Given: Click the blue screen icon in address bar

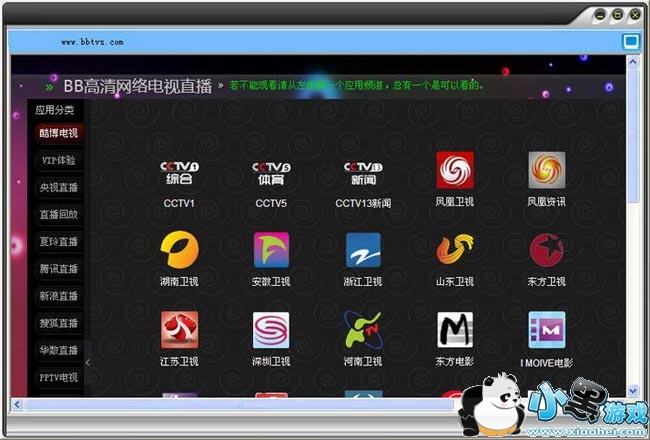Looking at the screenshot, I should [x=631, y=41].
